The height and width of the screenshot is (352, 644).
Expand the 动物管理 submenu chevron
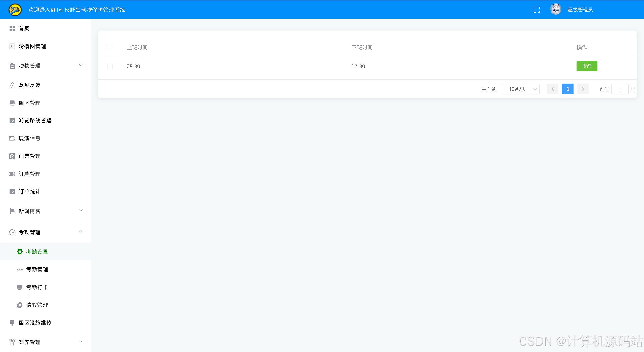pos(81,65)
